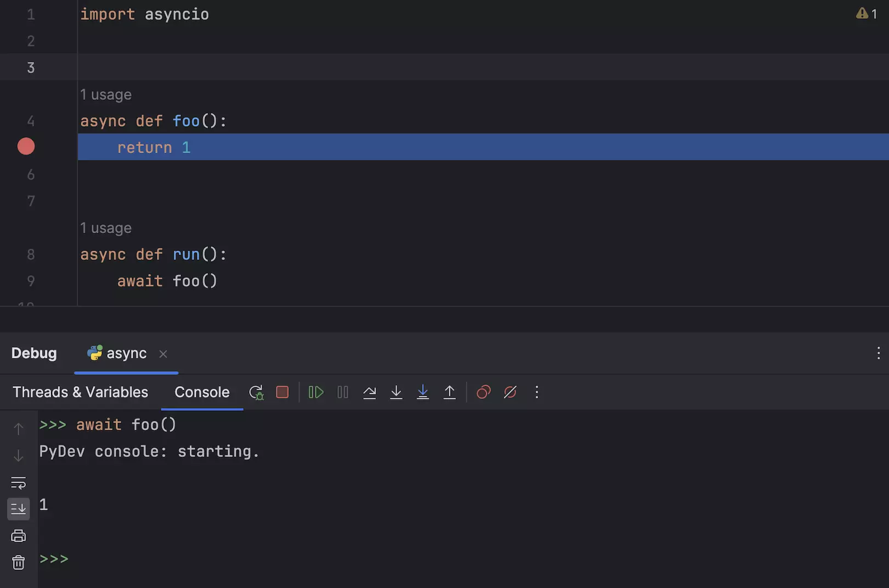Screen dimensions: 889x588
Task: Click the Rerun debug session icon
Action: (x=256, y=392)
